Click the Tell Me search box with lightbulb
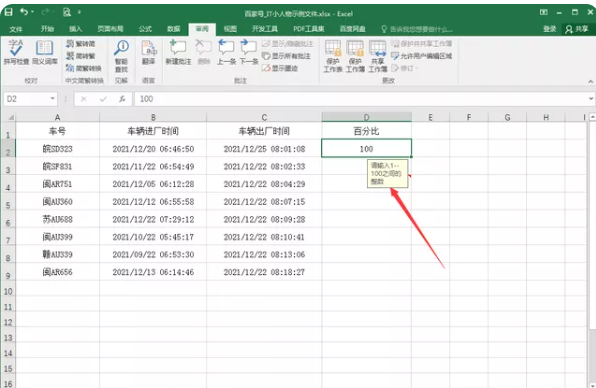Viewport: 596px width, 388px height. tap(417, 29)
